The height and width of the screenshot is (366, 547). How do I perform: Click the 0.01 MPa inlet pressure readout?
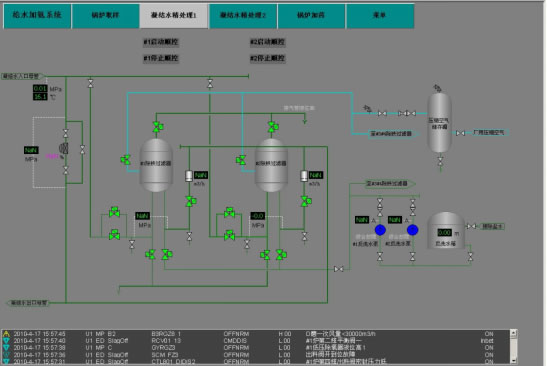(x=40, y=89)
